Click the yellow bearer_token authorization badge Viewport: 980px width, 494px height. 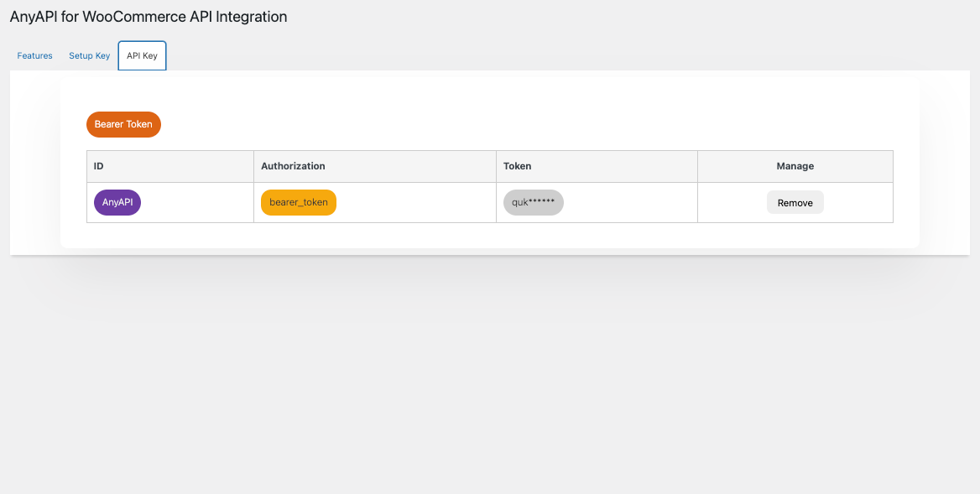(298, 203)
